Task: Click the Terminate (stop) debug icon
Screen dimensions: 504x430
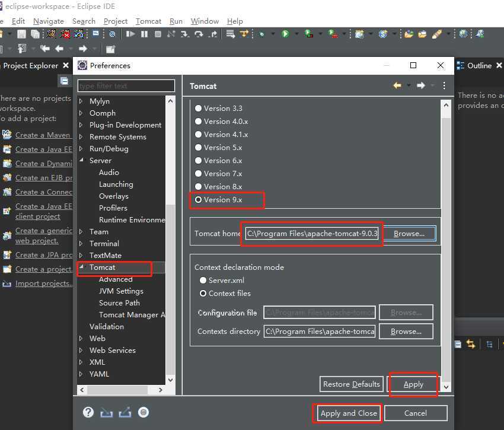Action: [158, 34]
